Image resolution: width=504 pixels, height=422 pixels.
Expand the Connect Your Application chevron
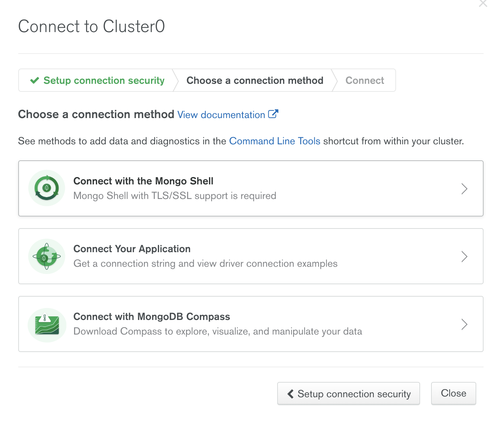coord(464,256)
